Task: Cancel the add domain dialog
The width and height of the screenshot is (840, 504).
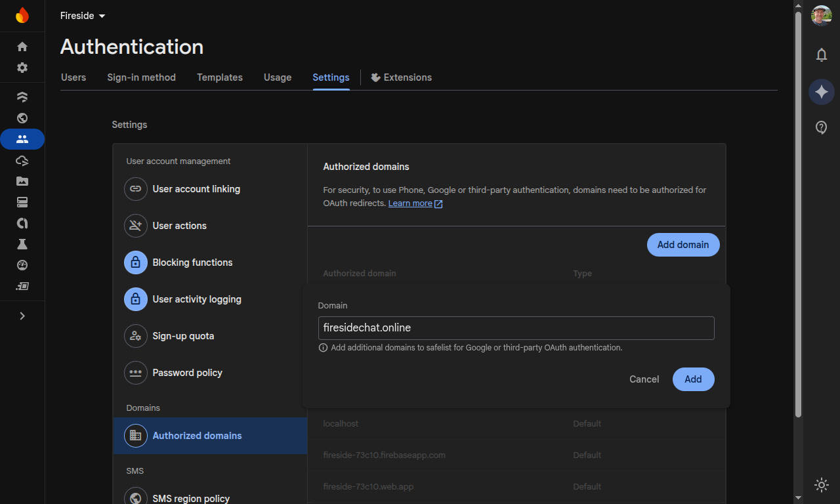Action: pyautogui.click(x=644, y=379)
